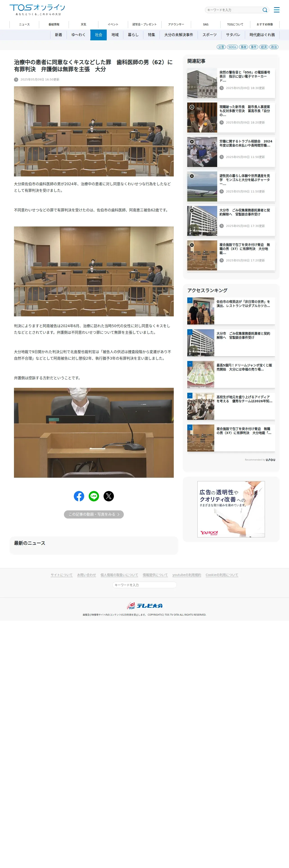The width and height of the screenshot is (289, 868).
Task: Share article via LINE icon
Action: coord(94,496)
